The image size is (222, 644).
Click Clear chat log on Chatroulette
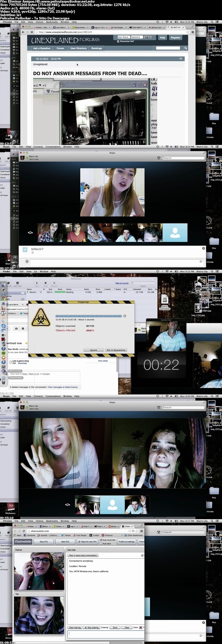click(x=75, y=627)
